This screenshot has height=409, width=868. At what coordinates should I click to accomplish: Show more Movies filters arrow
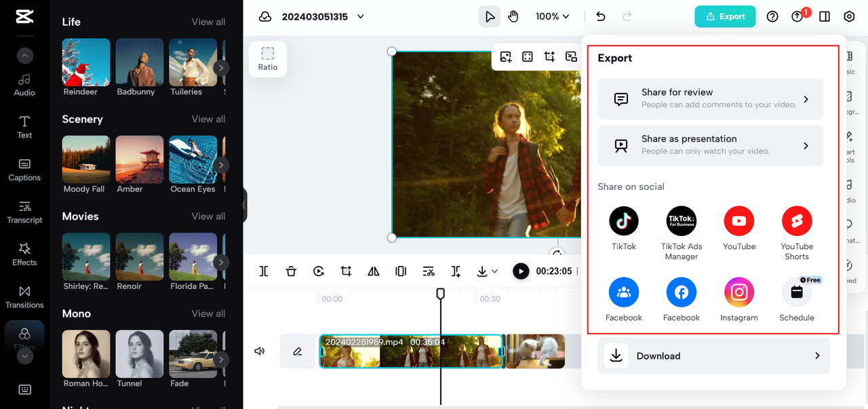pyautogui.click(x=221, y=262)
